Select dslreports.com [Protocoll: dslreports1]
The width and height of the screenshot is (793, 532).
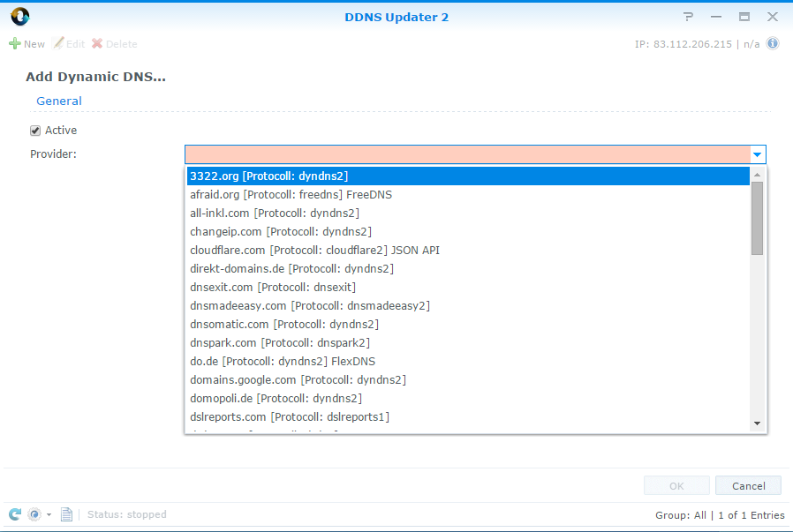468,416
